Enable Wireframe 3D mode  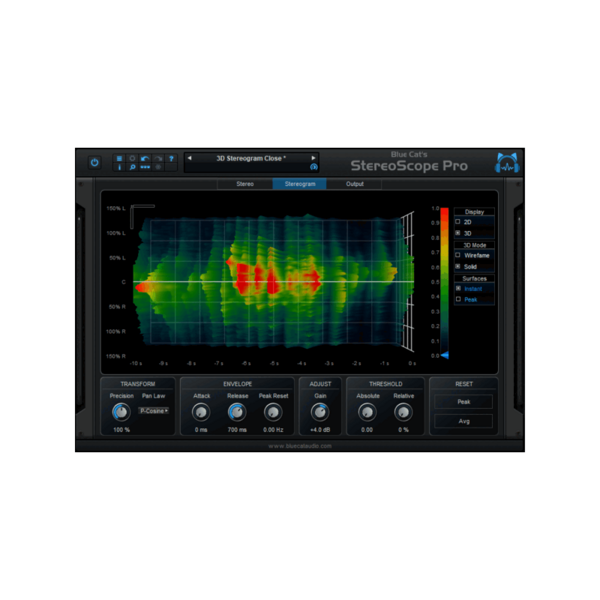[458, 255]
